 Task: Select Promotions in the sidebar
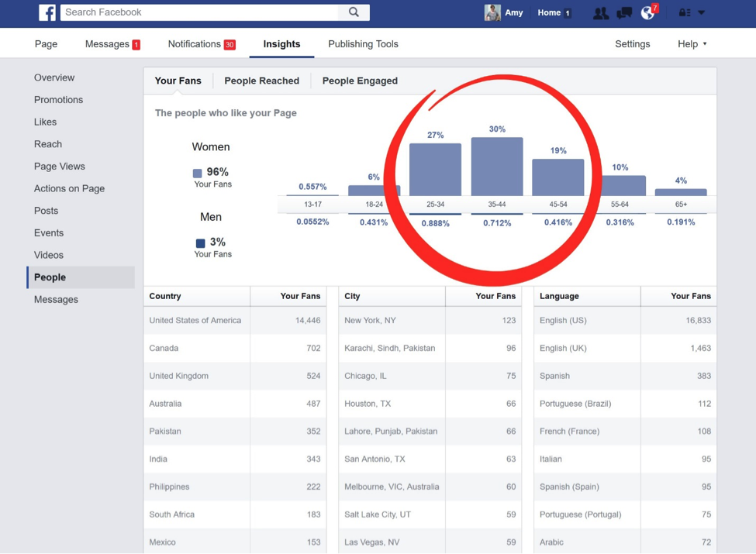(58, 100)
